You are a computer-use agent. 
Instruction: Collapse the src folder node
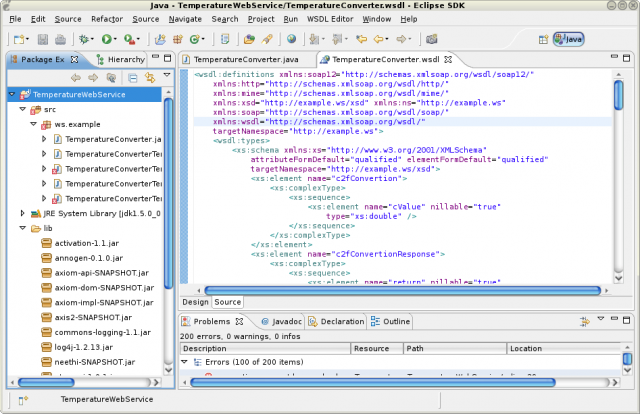point(23,109)
